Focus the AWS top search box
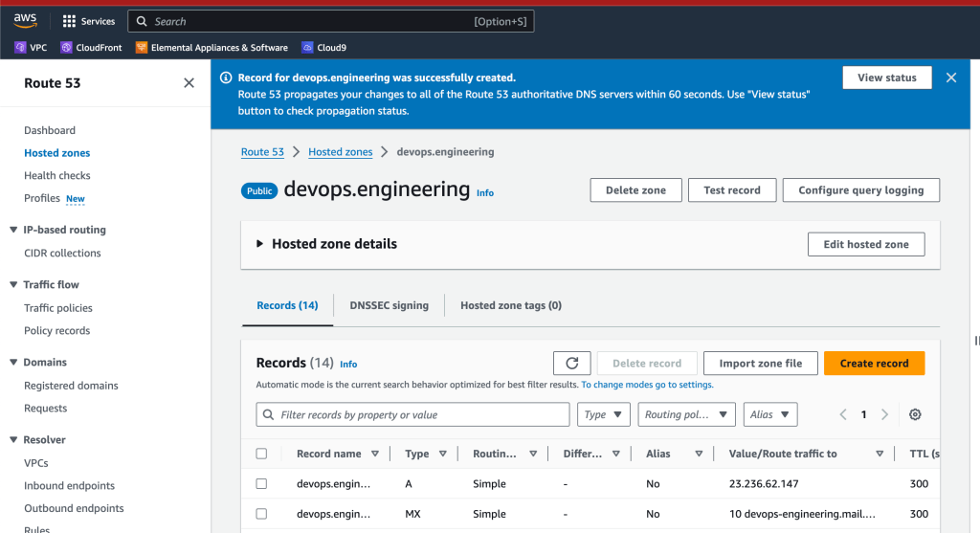980x533 pixels. (330, 21)
